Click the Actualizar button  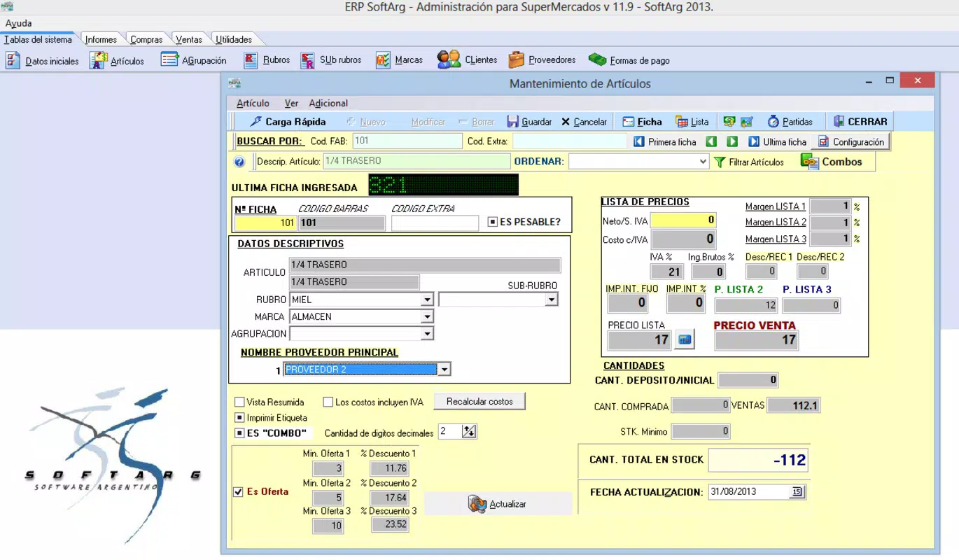(x=498, y=504)
